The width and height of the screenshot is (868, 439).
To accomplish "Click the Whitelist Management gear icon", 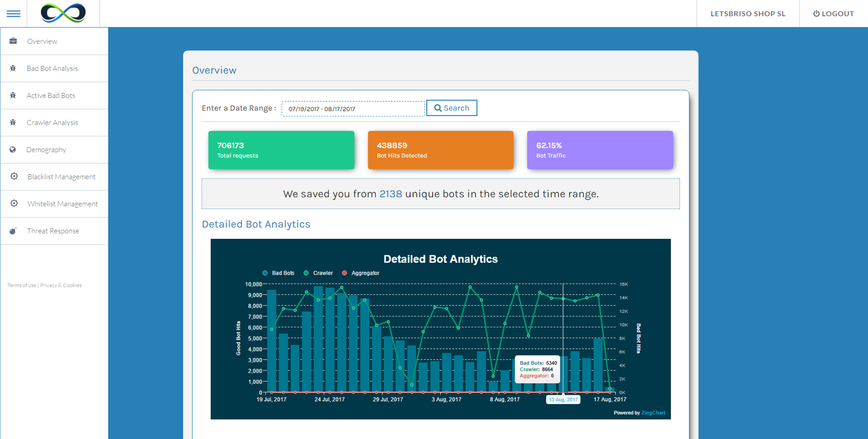I will coord(14,203).
